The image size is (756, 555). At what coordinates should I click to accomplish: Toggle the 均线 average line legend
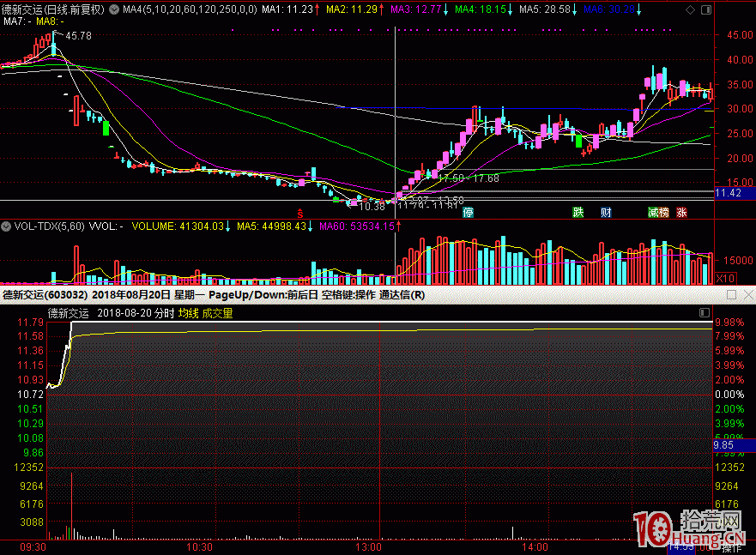(188, 313)
